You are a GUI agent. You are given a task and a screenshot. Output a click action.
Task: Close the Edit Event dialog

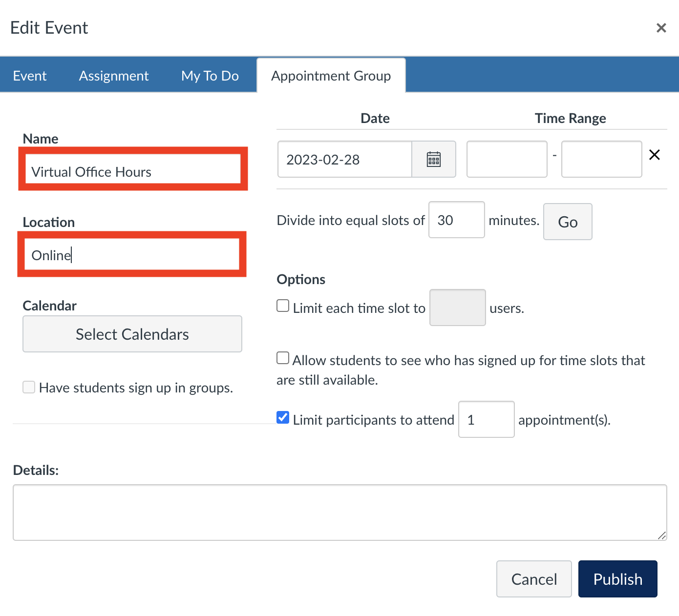pyautogui.click(x=661, y=28)
